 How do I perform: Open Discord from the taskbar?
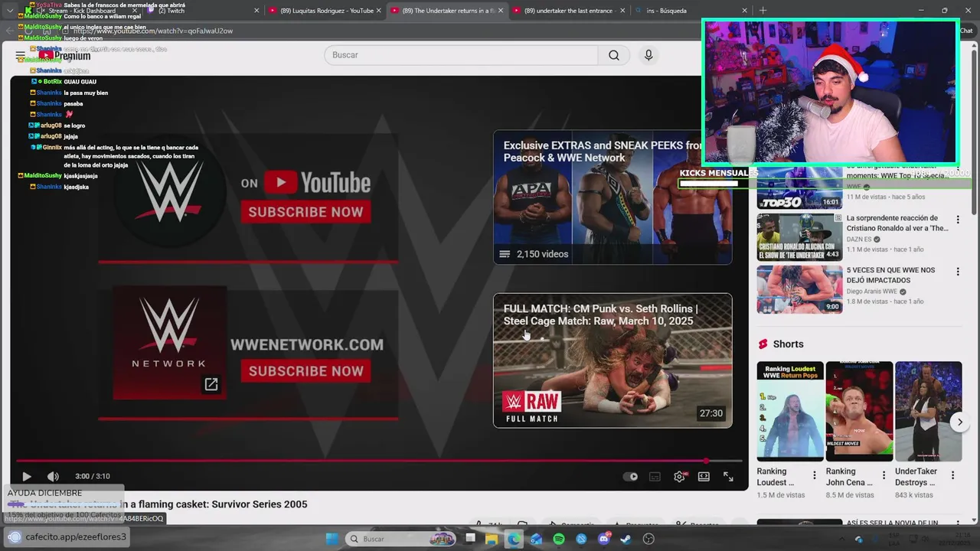604,539
